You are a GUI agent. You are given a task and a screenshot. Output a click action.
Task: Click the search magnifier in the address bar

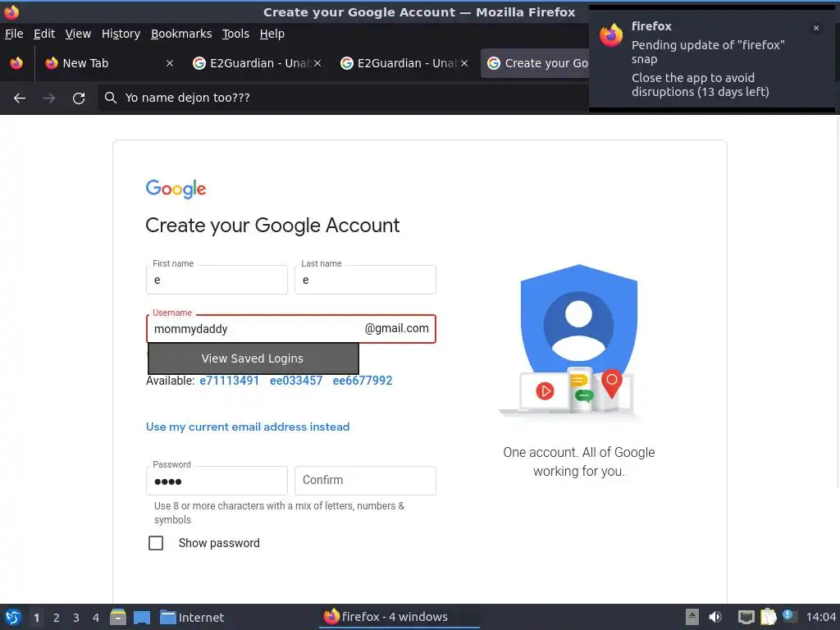[111, 98]
